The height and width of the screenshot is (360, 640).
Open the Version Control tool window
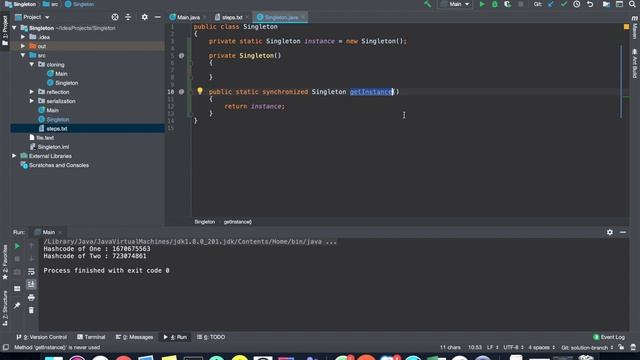click(x=41, y=337)
